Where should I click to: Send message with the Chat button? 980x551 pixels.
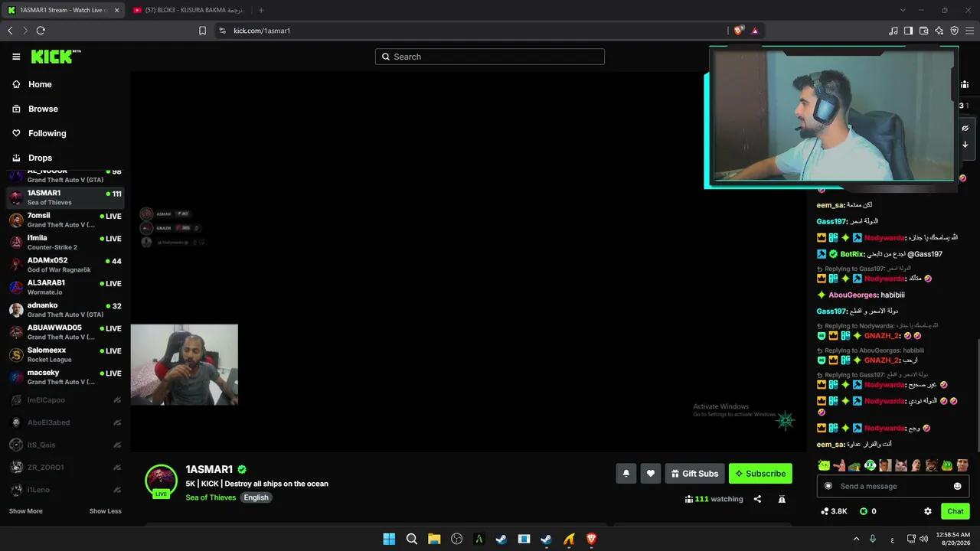[955, 511]
